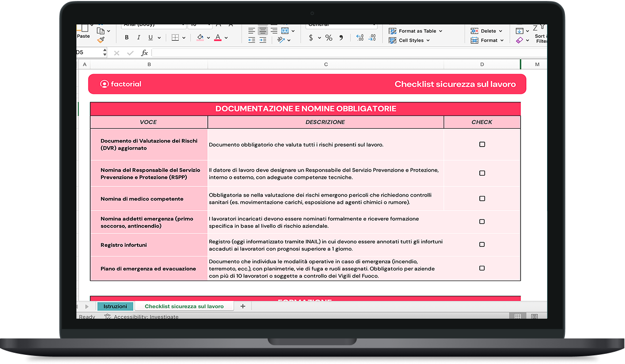Screen dimensions: 625x364
Task: Click the CHECK heading cell
Action: pyautogui.click(x=482, y=122)
